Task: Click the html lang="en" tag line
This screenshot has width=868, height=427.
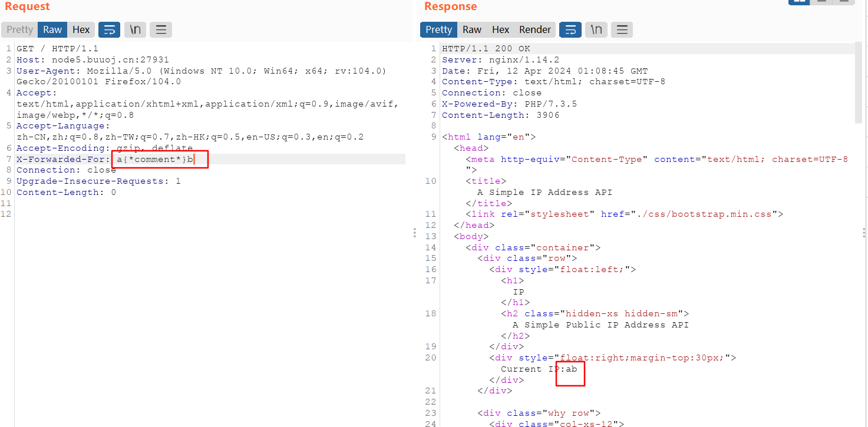Action: [x=489, y=137]
